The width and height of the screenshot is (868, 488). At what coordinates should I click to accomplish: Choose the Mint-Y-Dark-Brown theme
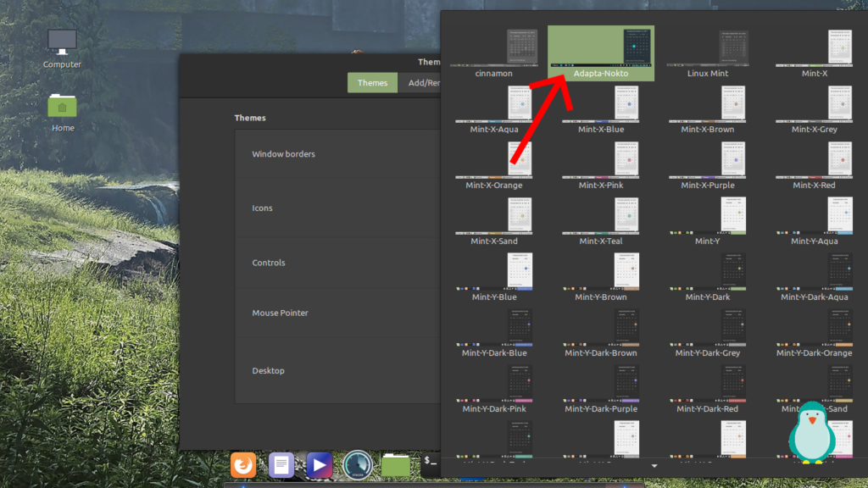[601, 333]
